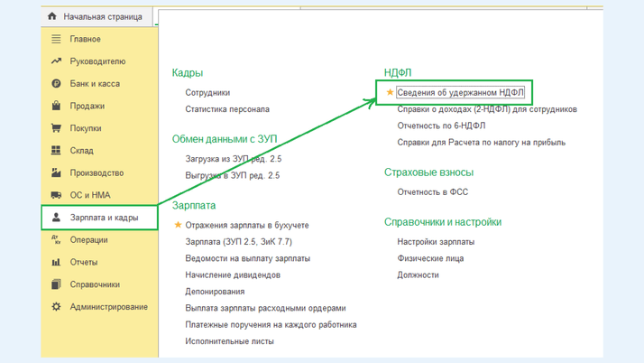The width and height of the screenshot is (644, 363).
Task: Toggle favorite star for Сведения об удержанном НДФЛ
Action: [390, 92]
